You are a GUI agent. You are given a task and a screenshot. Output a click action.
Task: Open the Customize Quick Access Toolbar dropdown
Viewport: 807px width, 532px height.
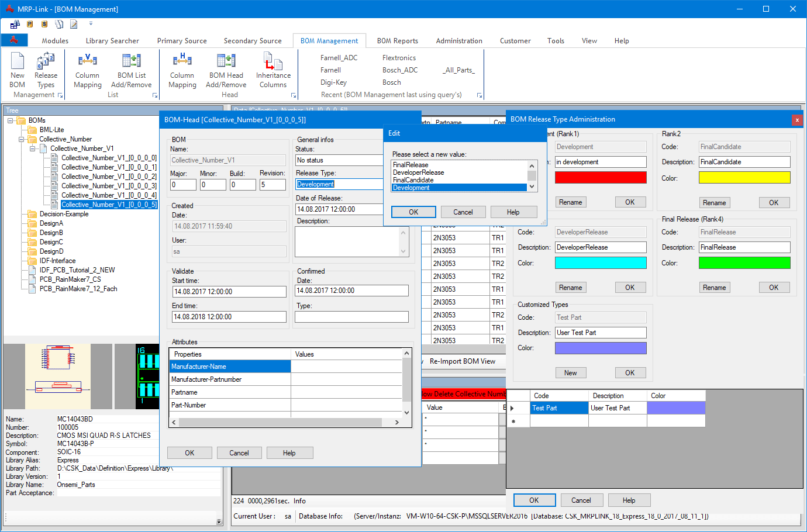point(91,24)
